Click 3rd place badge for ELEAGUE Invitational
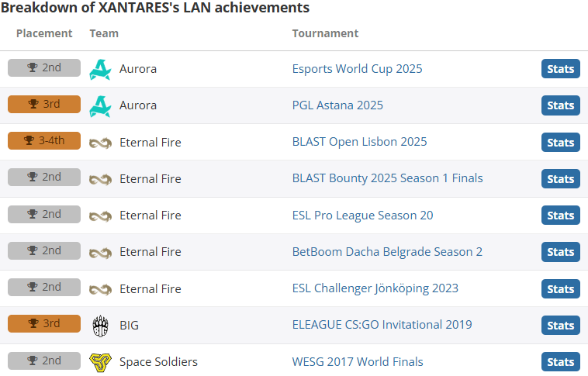588x376 pixels. click(44, 323)
